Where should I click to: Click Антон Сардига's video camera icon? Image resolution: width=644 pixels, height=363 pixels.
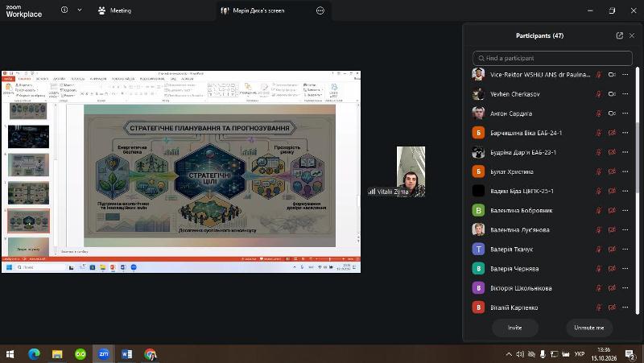click(x=612, y=113)
